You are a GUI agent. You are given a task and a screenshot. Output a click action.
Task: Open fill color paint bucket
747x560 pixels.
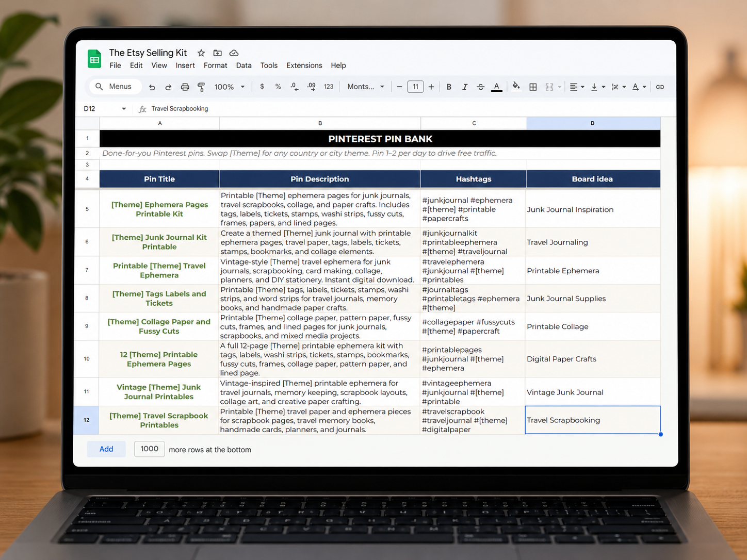516,87
